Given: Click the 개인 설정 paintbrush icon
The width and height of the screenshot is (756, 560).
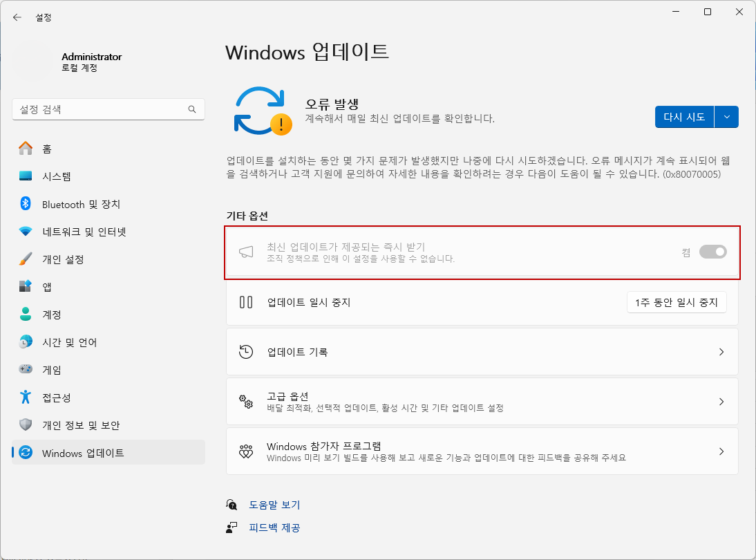Looking at the screenshot, I should coord(26,259).
